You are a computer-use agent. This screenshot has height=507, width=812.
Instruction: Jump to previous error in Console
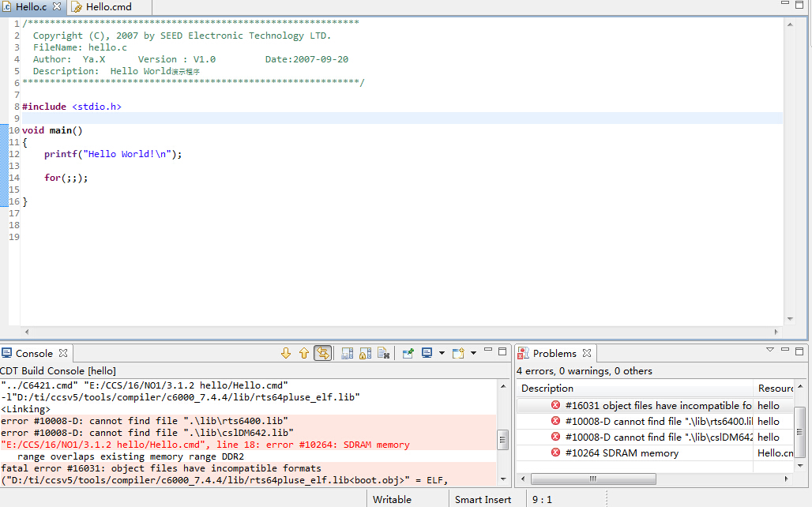304,354
